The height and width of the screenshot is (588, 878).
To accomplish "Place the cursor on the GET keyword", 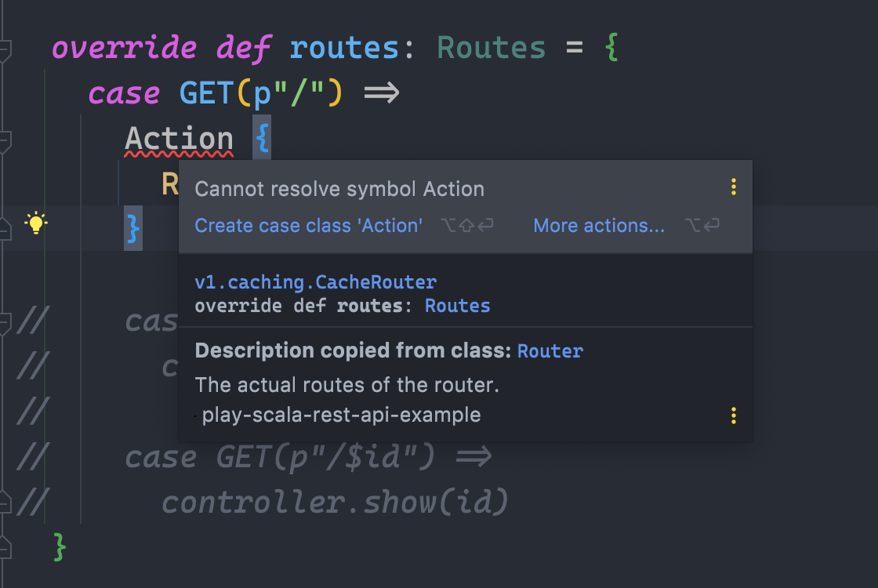I will point(207,93).
